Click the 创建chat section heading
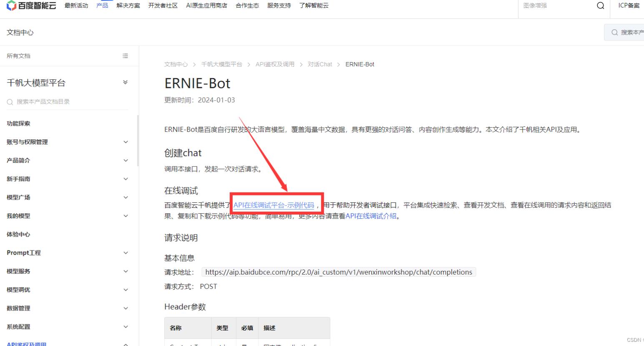Viewport: 644px width, 346px height. point(183,153)
